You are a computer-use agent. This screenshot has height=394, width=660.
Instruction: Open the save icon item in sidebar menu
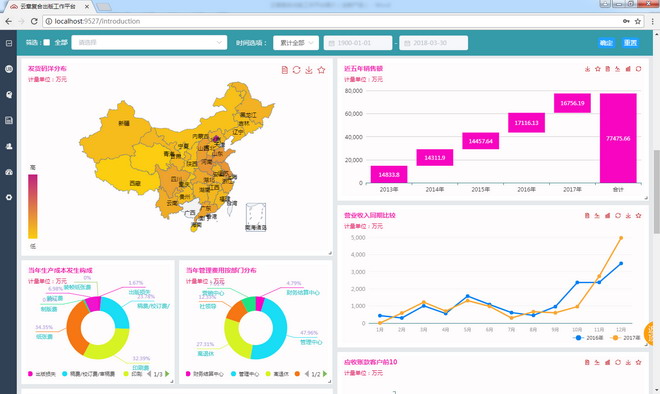coord(9,120)
